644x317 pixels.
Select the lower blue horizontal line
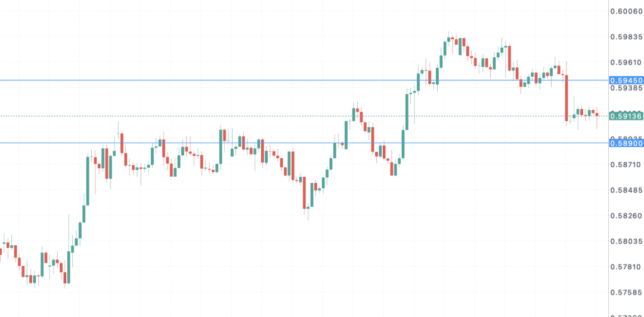click(304, 143)
